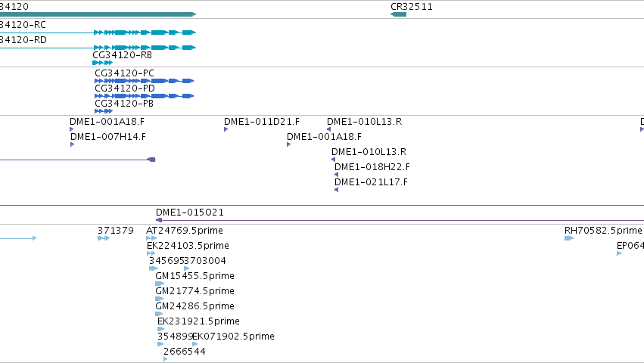Click the CG34120-RB transcript label
The height and width of the screenshot is (363, 644).
123,55
